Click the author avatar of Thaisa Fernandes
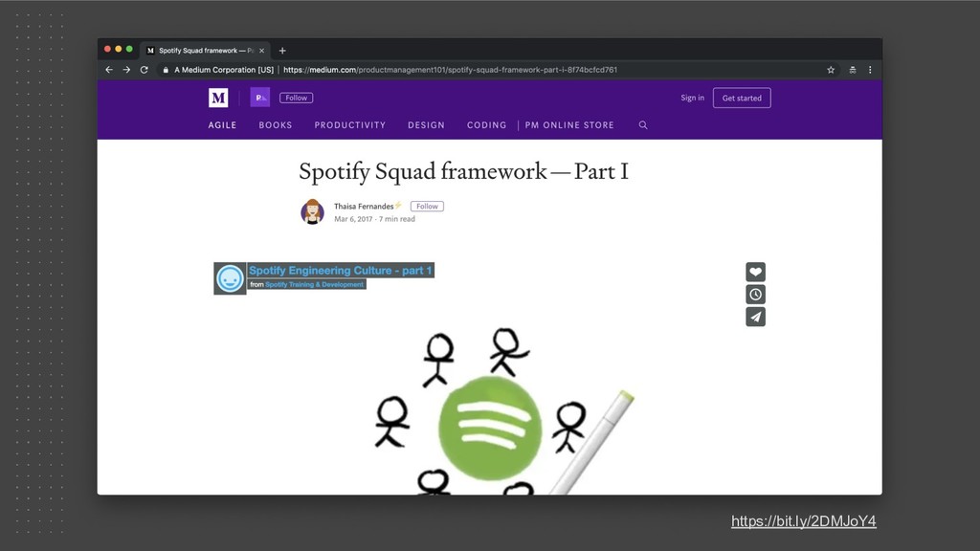Screen dimensions: 980x551 point(313,211)
